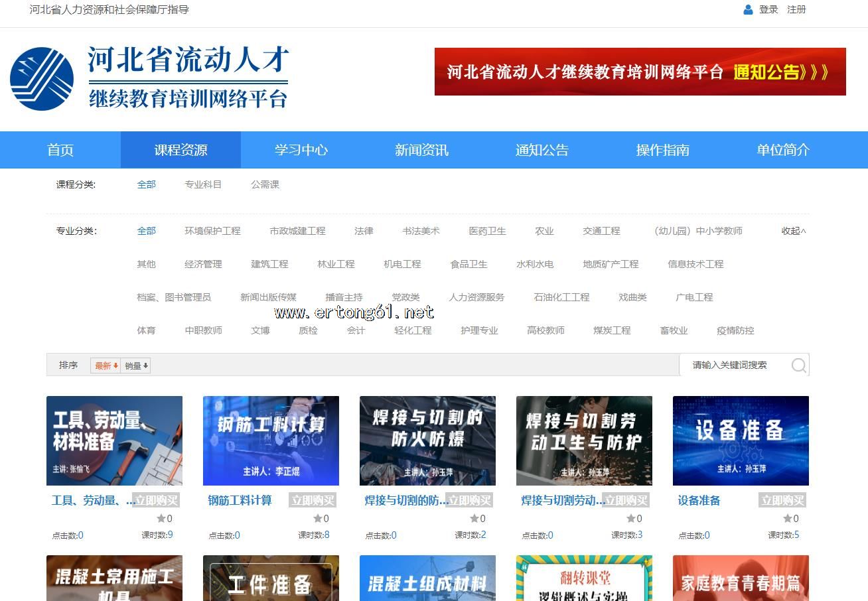Viewport: 868px width, 601px height.
Task: Click the 注册 link at top
Action: 796,10
